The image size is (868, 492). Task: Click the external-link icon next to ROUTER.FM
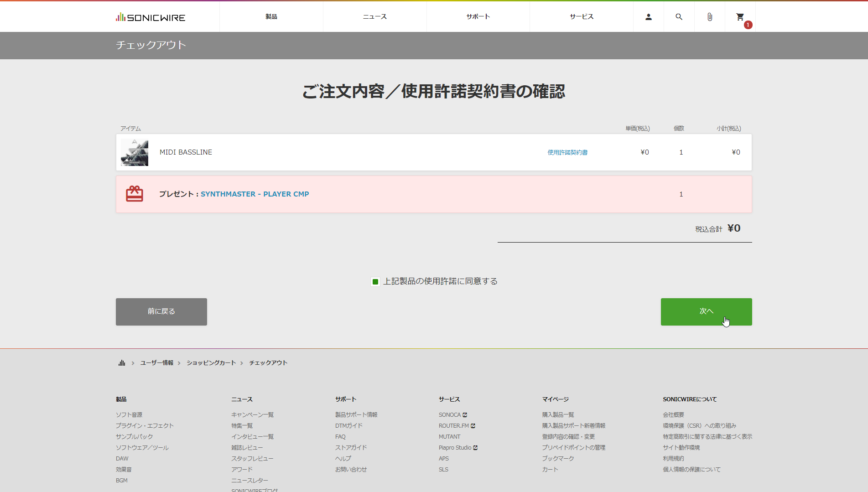pyautogui.click(x=473, y=426)
